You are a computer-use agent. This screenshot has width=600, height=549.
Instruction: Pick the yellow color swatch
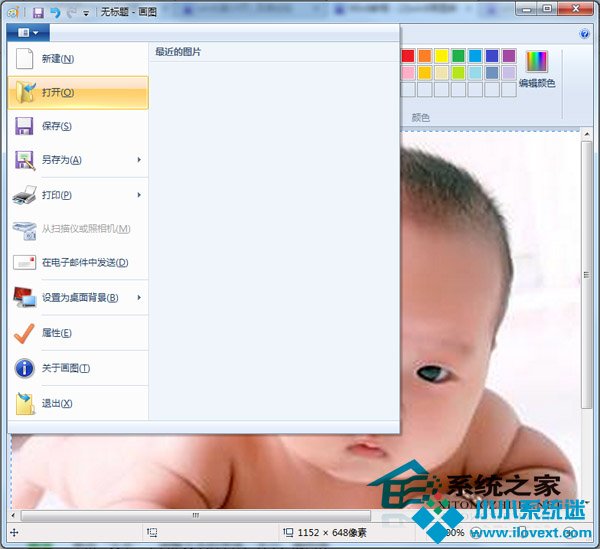442,56
